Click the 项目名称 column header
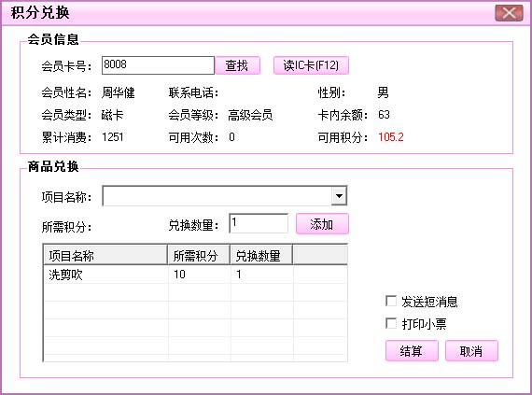Screen dimensions: 532x395 tap(105, 256)
